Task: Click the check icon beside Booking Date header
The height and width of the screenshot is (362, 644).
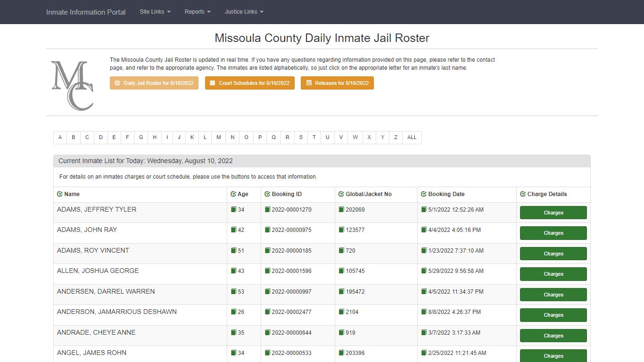Action: tap(424, 194)
